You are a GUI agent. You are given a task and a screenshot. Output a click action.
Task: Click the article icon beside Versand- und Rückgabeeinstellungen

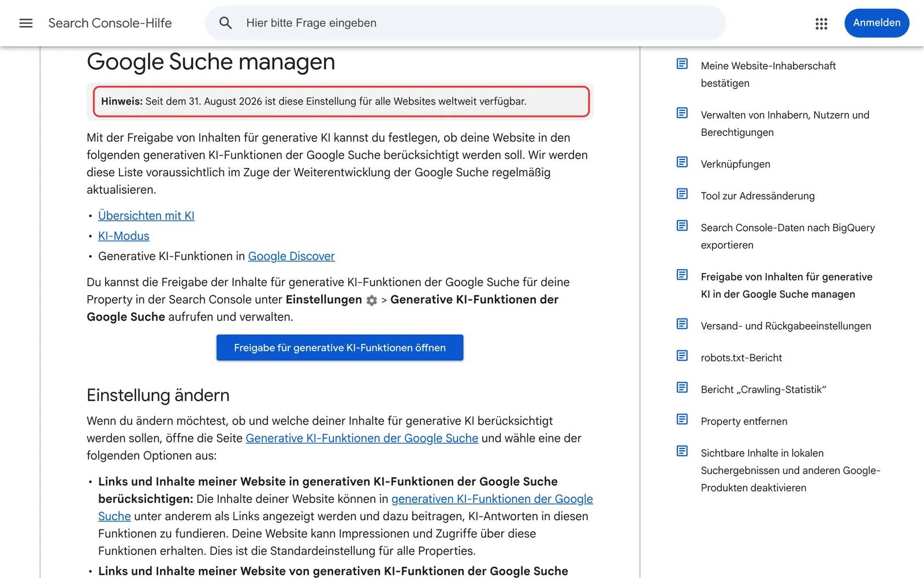click(682, 324)
